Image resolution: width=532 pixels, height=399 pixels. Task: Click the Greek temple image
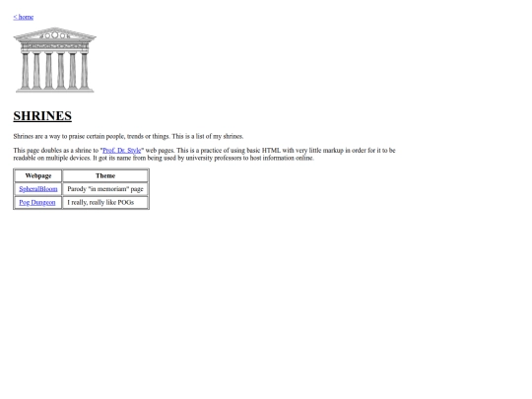[x=54, y=60]
